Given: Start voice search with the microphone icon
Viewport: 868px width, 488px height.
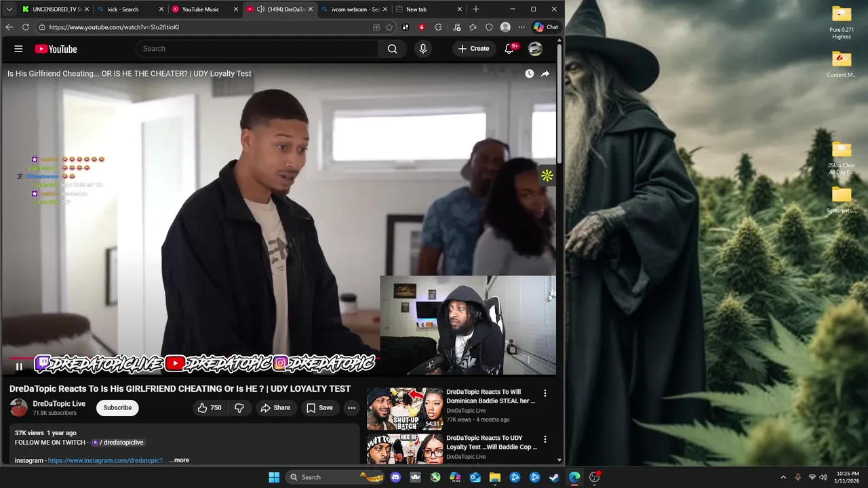Looking at the screenshot, I should tap(423, 49).
